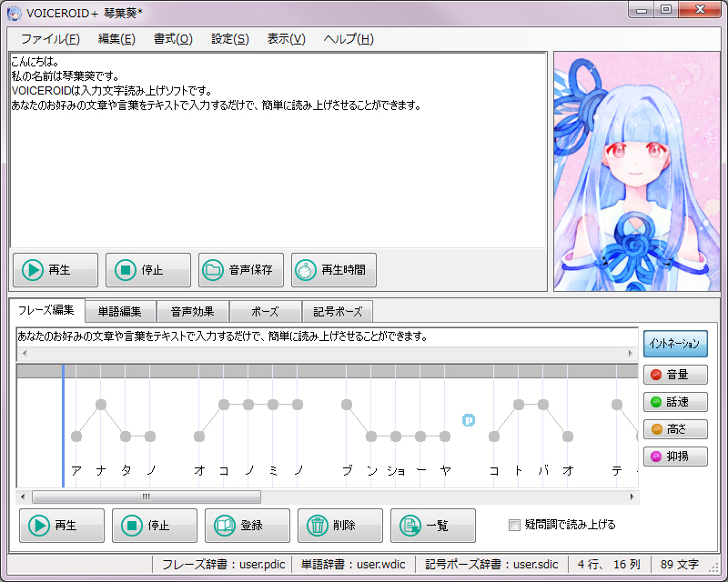Viewport: 728px width, 582px height.
Task: Click the VOICEROID app icon in title bar
Action: tap(14, 13)
